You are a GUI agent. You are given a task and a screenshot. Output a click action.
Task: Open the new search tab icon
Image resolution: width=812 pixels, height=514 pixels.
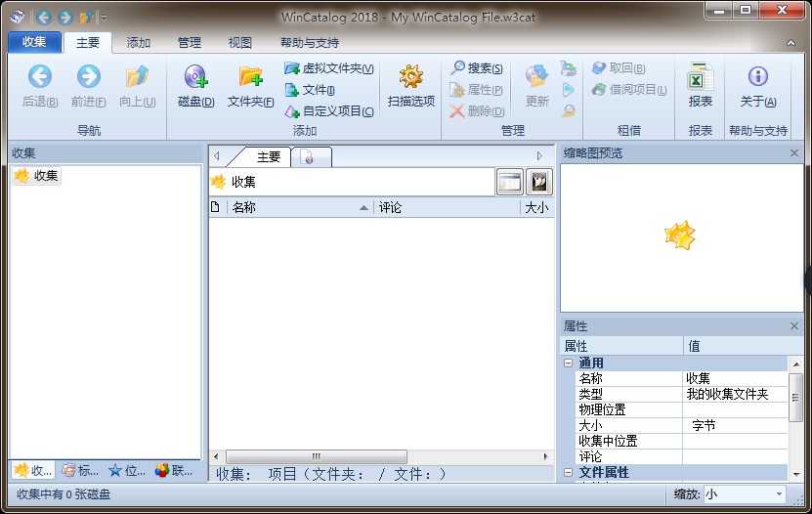307,157
